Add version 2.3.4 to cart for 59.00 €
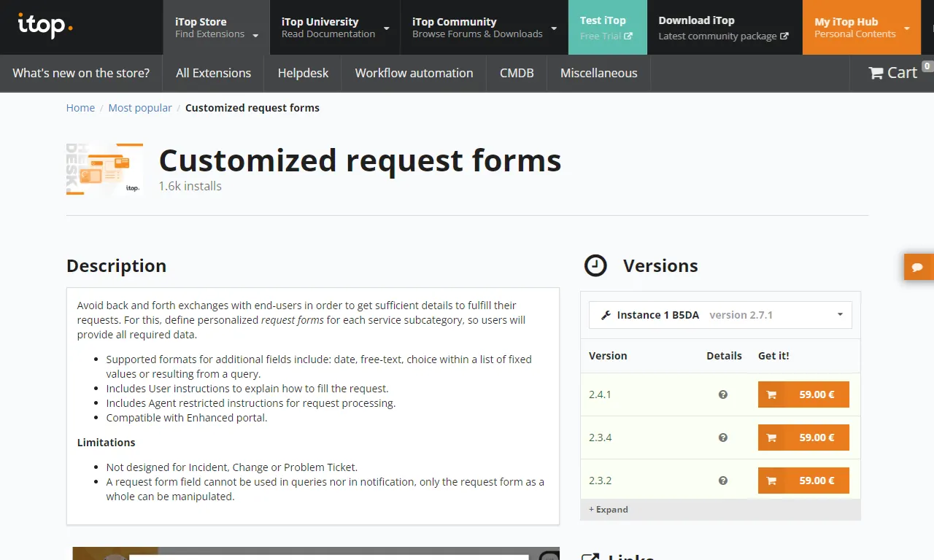Image resolution: width=934 pixels, height=560 pixels. (x=803, y=437)
